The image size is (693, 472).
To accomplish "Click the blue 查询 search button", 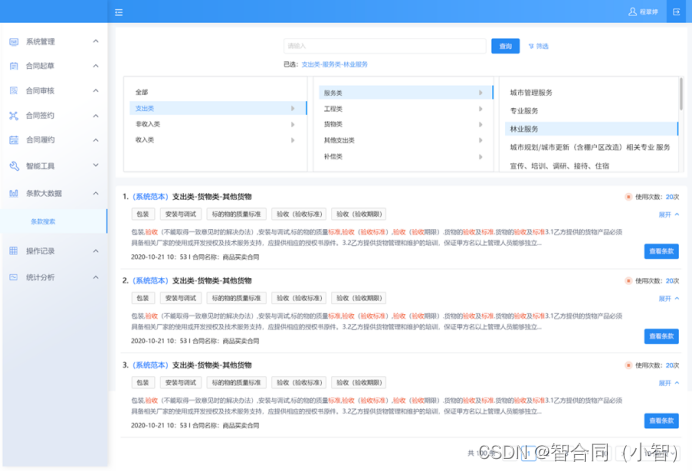I will tap(505, 46).
